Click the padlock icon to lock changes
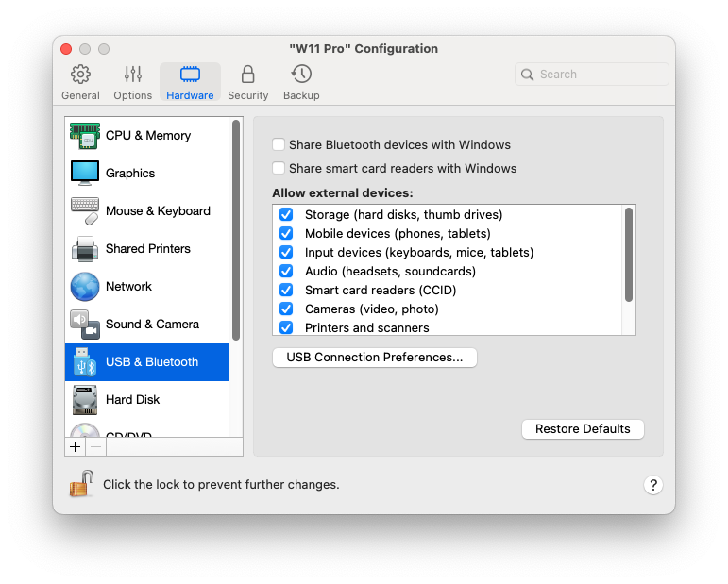Viewport: 728px width, 584px height. [x=82, y=485]
